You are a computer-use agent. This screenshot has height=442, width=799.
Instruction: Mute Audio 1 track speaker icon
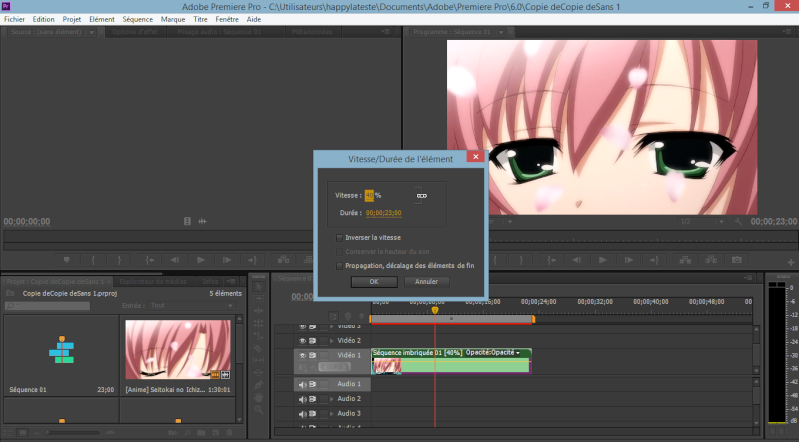302,384
